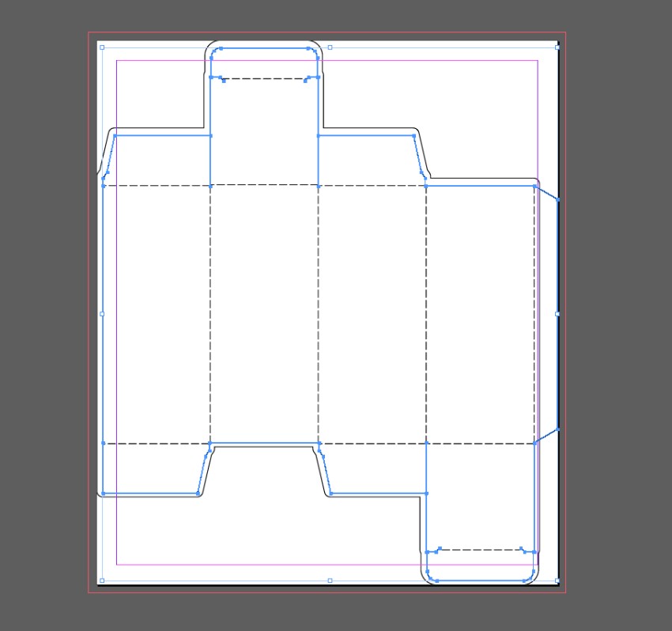Click the bottom-left bounding box handle
This screenshot has height=631, width=672.
102,580
